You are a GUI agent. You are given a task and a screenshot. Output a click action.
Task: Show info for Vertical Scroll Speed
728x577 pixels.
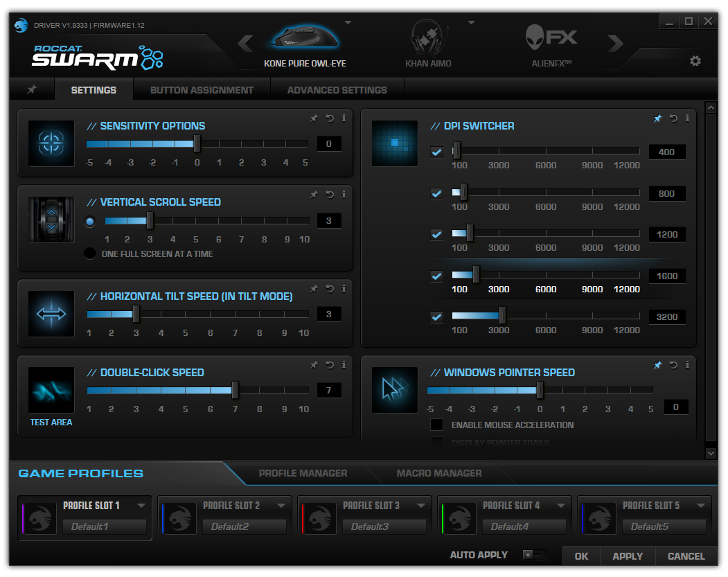[344, 195]
